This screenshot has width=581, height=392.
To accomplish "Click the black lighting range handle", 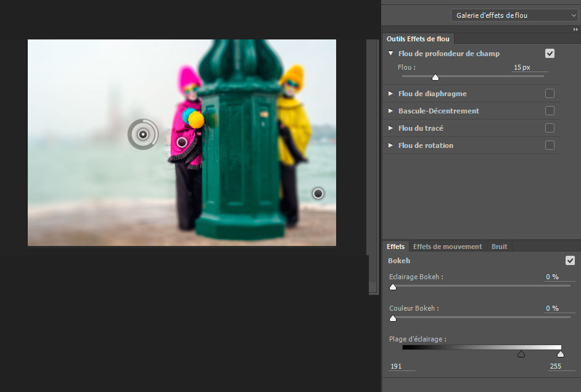I will 521,354.
